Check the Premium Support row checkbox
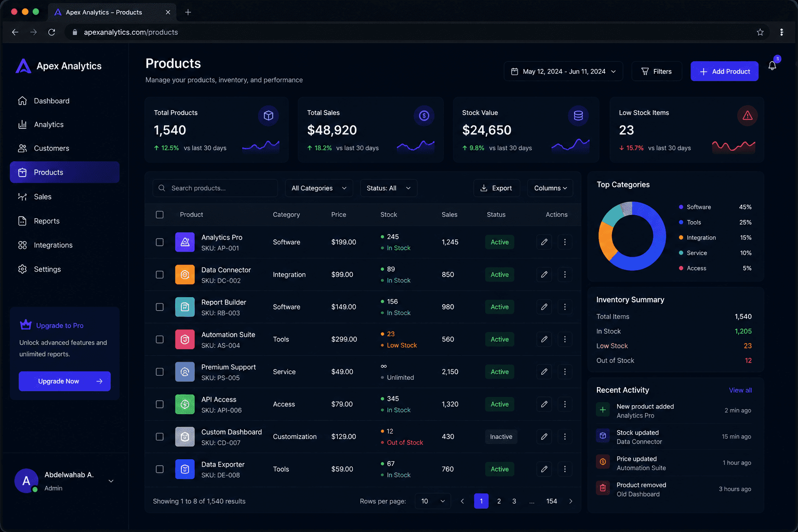Screen dimensions: 798x532 coord(159,372)
